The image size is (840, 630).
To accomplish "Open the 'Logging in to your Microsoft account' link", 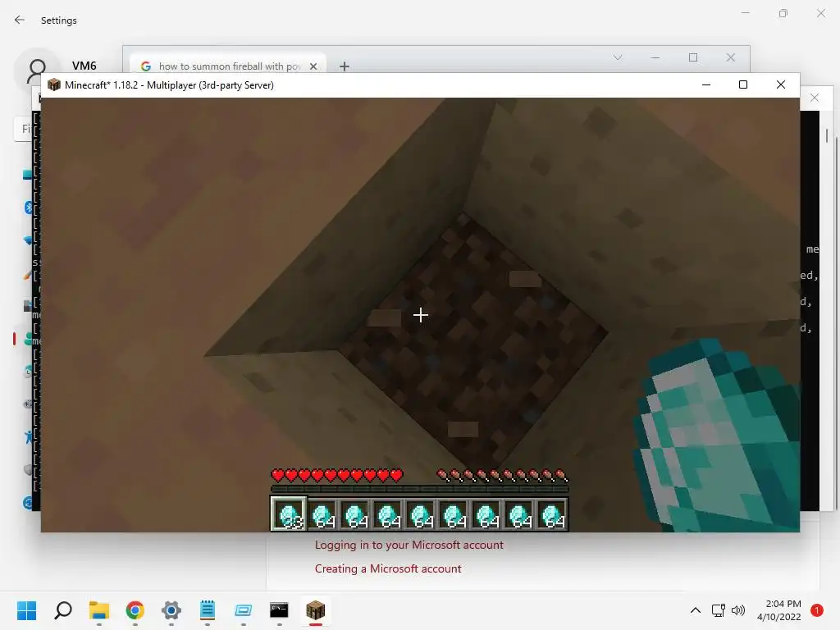I will pyautogui.click(x=409, y=545).
